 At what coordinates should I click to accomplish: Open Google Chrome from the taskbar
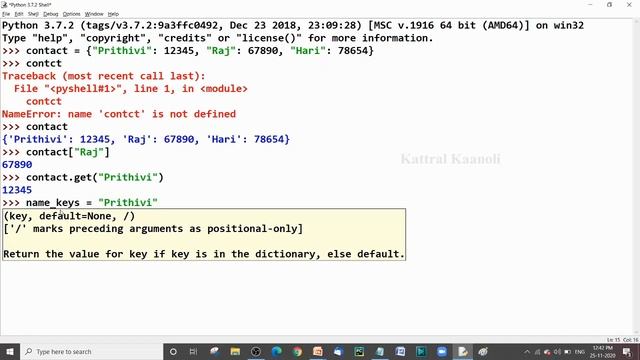(298, 351)
